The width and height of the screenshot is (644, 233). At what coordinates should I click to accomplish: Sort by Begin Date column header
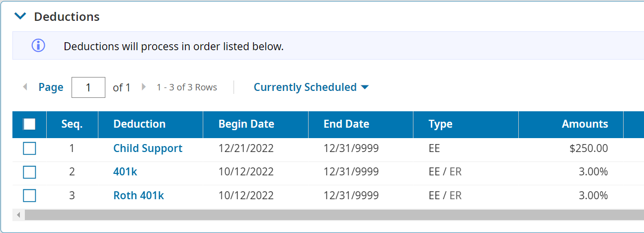coord(246,124)
